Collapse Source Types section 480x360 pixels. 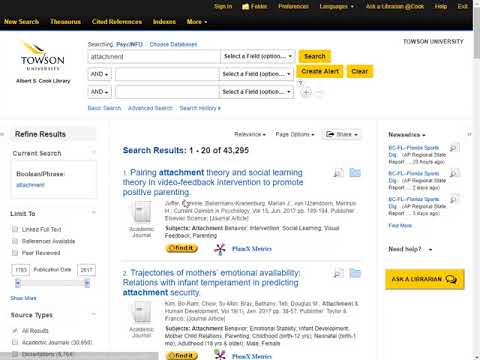pos(94,314)
